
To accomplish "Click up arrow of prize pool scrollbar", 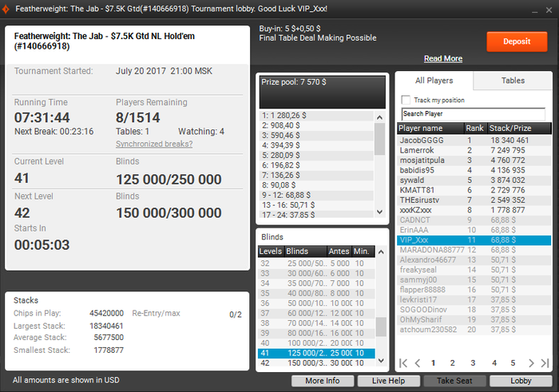I will pyautogui.click(x=379, y=117).
